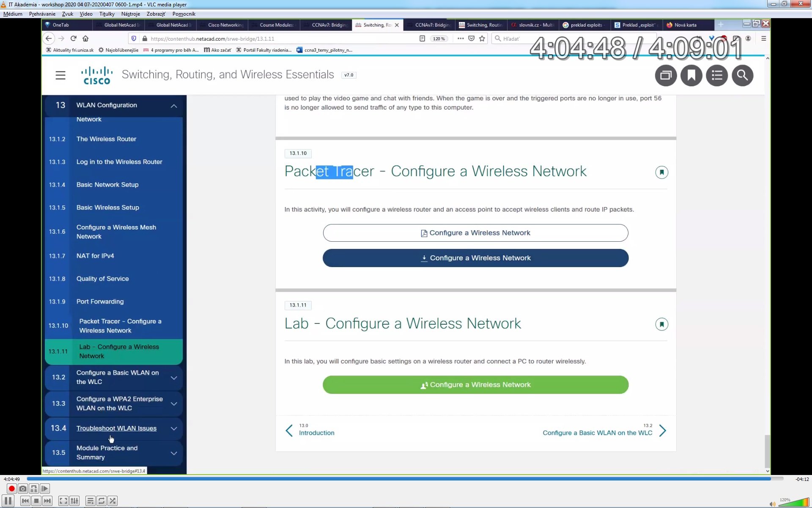Seek on the VLC playback progress bar
The image size is (812, 508).
point(405,479)
